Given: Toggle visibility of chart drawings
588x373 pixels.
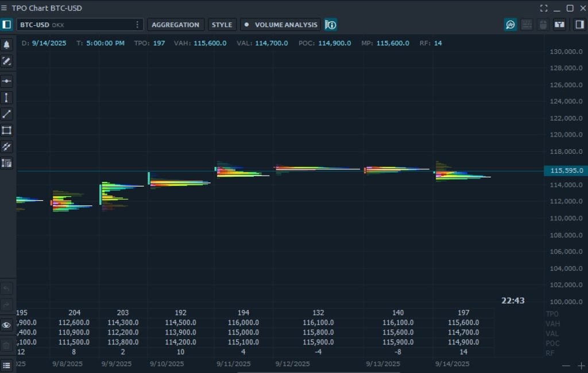Looking at the screenshot, I should pyautogui.click(x=7, y=325).
